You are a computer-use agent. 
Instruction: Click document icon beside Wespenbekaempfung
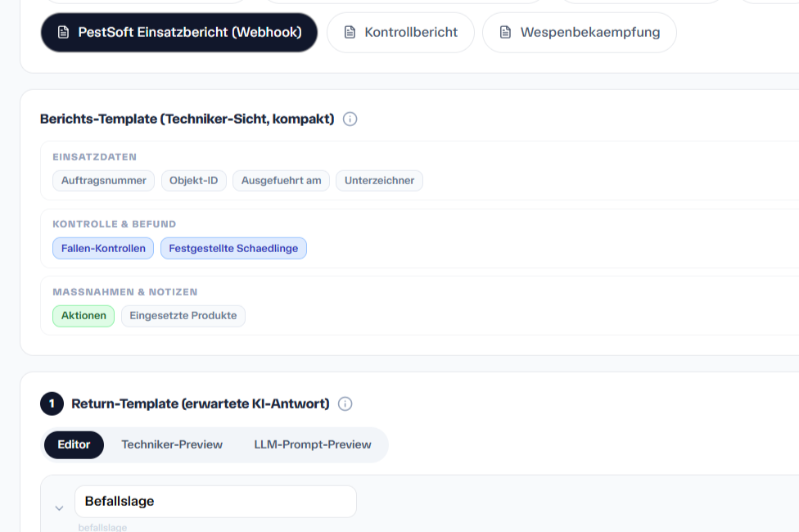click(505, 33)
